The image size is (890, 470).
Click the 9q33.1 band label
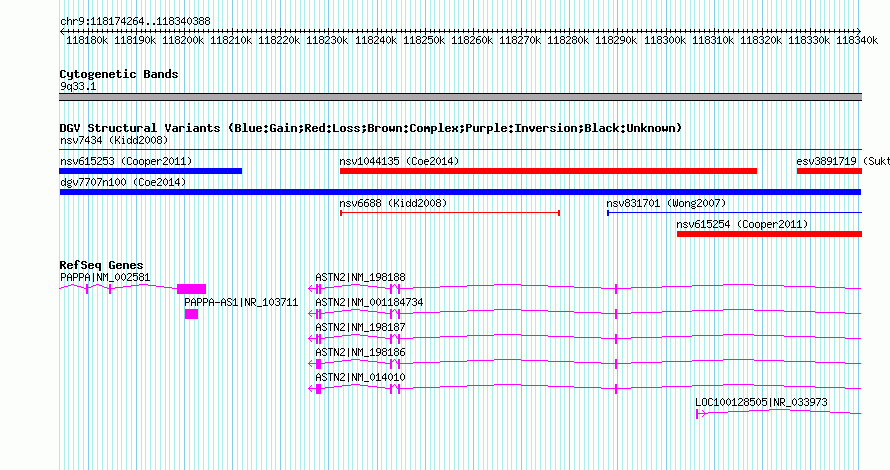78,86
